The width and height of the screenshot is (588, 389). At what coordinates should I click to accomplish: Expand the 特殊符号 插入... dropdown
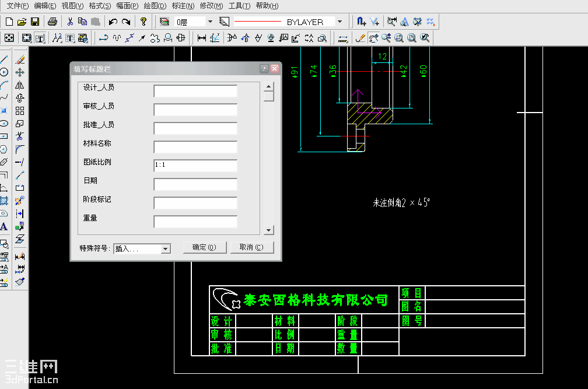165,249
